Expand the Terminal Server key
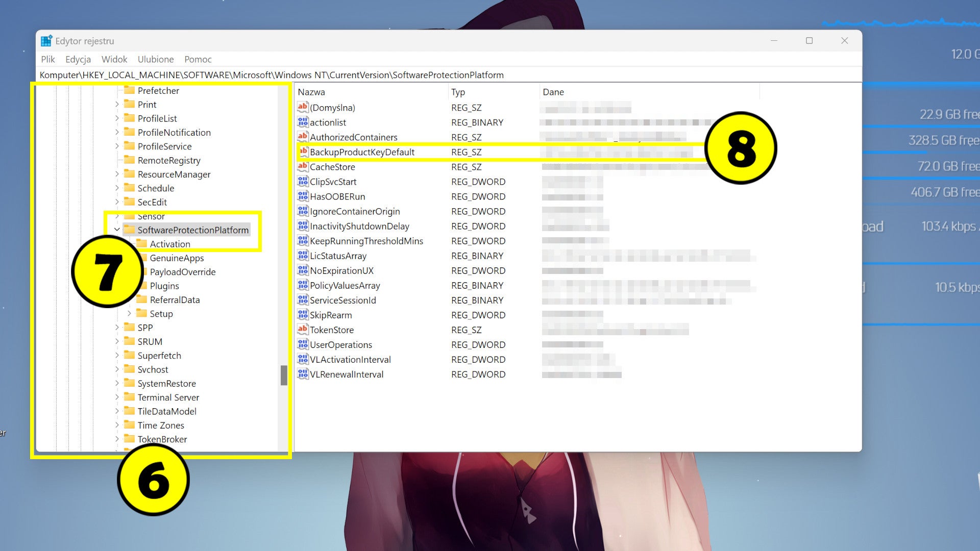Viewport: 980px width, 551px height. [117, 397]
